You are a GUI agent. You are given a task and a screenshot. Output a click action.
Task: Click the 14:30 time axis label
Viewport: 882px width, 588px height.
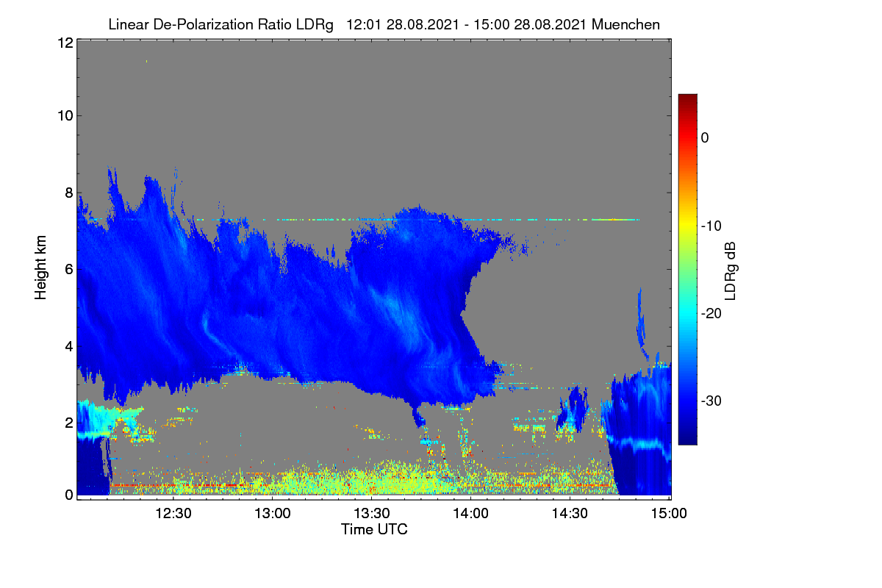click(570, 514)
